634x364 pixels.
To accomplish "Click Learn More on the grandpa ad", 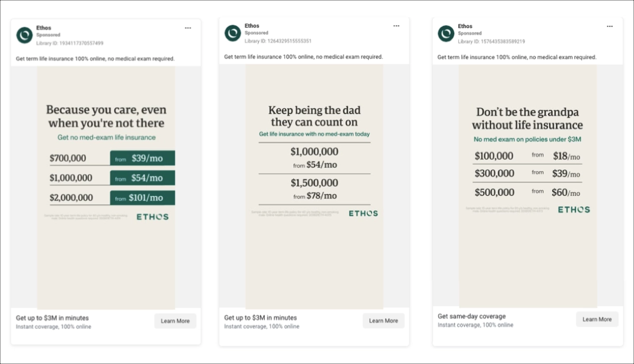I will [x=597, y=319].
